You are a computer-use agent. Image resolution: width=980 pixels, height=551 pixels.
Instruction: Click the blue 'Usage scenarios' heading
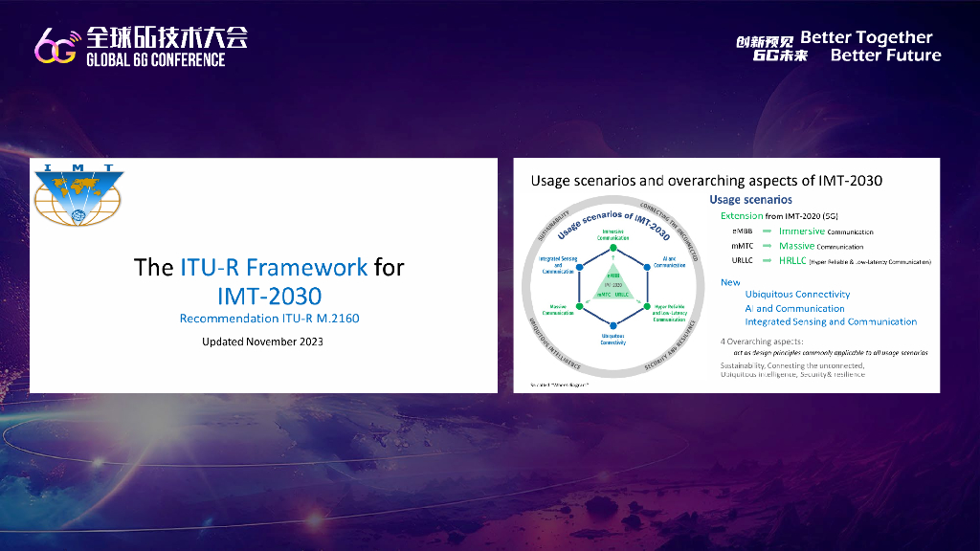pyautogui.click(x=750, y=200)
